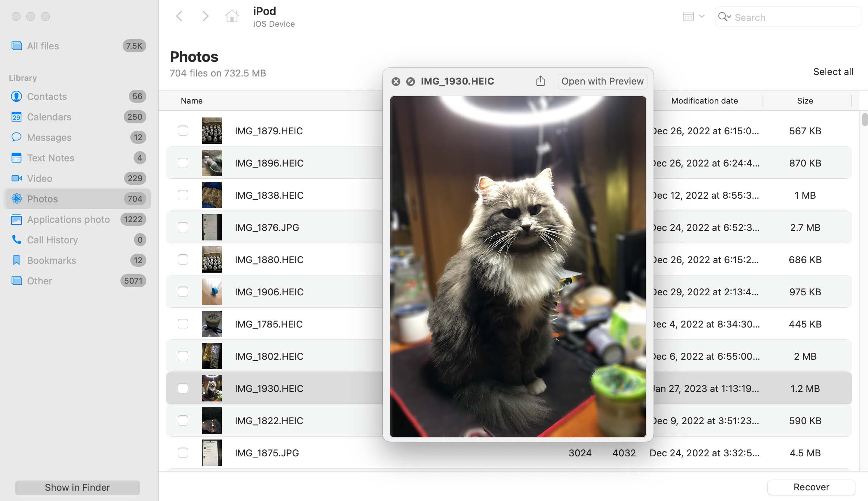This screenshot has height=501, width=868.
Task: Click the IMG_1876.JPG thumbnail
Action: tap(212, 227)
